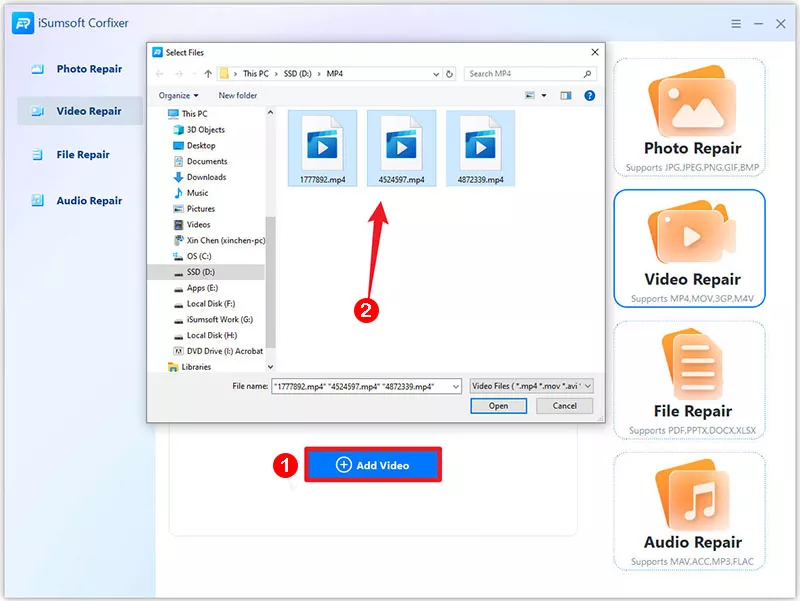Open the change view options dropdown

pos(544,95)
